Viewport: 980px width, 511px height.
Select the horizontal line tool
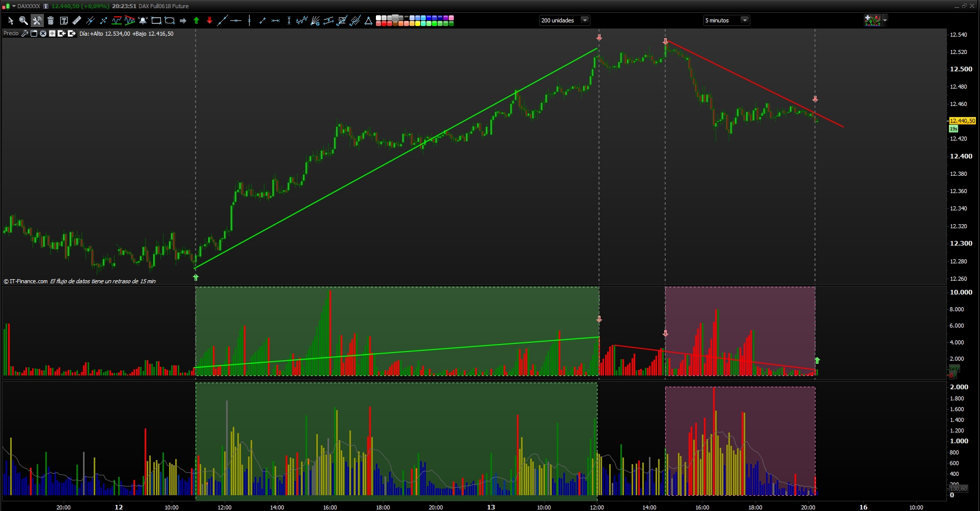tap(236, 20)
